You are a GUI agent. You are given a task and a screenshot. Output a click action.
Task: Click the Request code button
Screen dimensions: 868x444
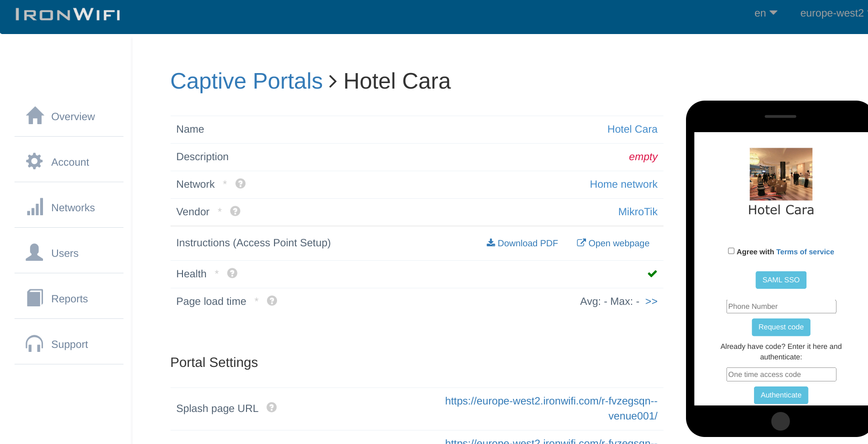click(781, 327)
